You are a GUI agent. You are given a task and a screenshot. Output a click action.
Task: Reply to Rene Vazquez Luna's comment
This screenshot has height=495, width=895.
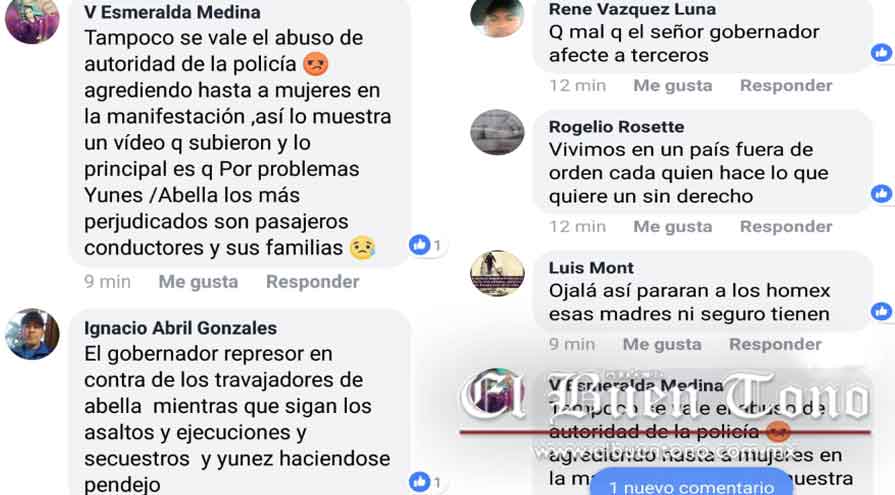point(786,86)
